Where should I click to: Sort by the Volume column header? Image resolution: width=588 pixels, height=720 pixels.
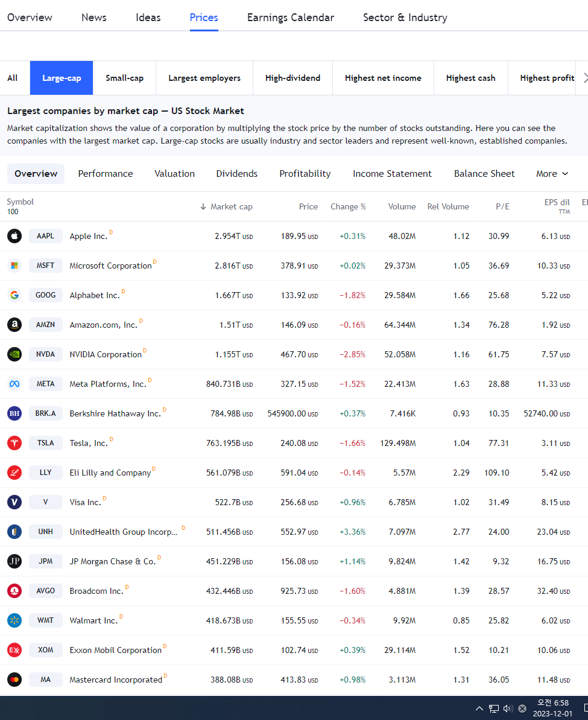(402, 206)
